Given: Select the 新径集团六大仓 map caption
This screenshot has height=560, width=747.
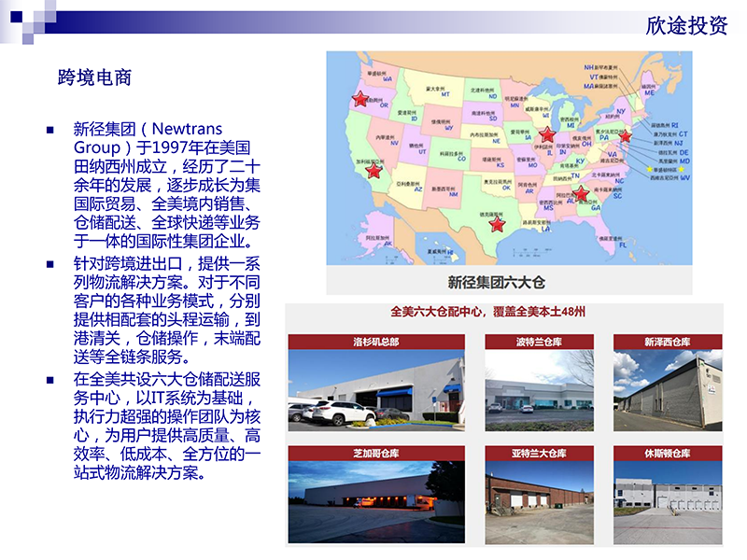Looking at the screenshot, I should point(497,283).
